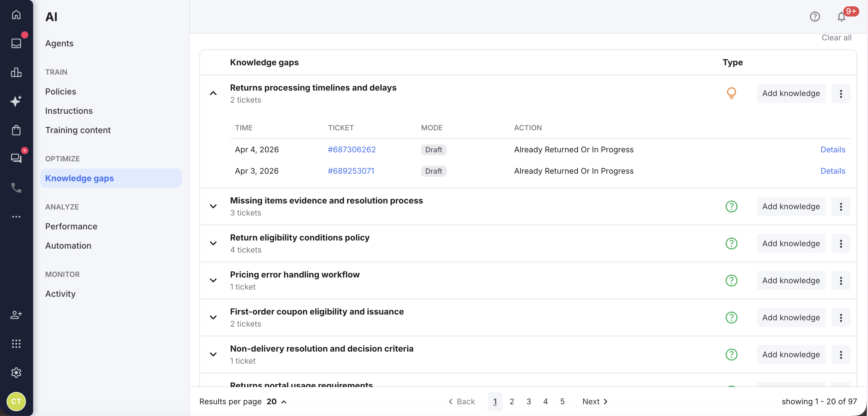The image size is (868, 416).
Task: Open the inbox icon with red badge
Action: click(16, 43)
